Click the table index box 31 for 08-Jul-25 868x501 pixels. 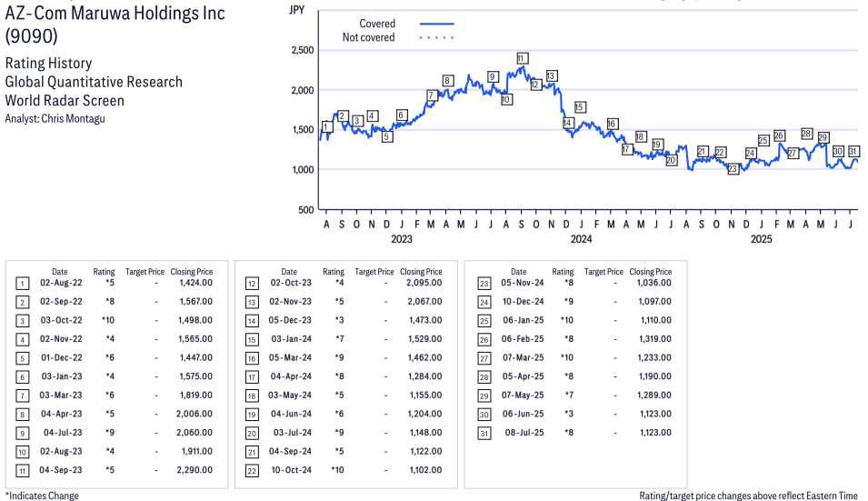click(484, 434)
